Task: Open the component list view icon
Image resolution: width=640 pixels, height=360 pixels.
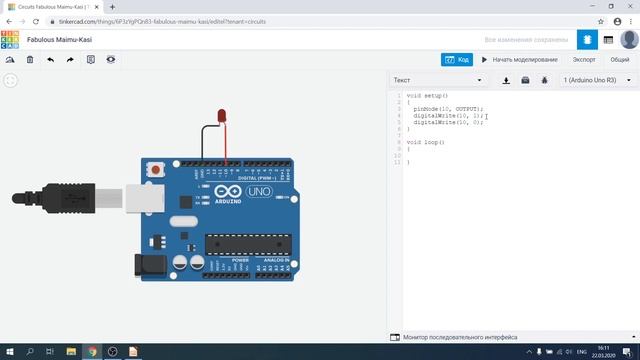Action: point(608,40)
